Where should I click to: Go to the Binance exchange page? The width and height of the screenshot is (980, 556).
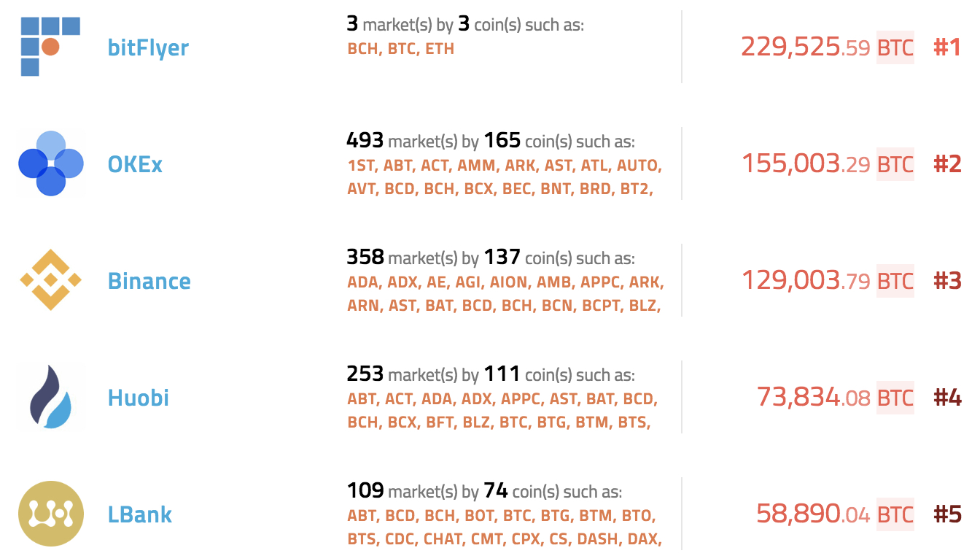(149, 282)
